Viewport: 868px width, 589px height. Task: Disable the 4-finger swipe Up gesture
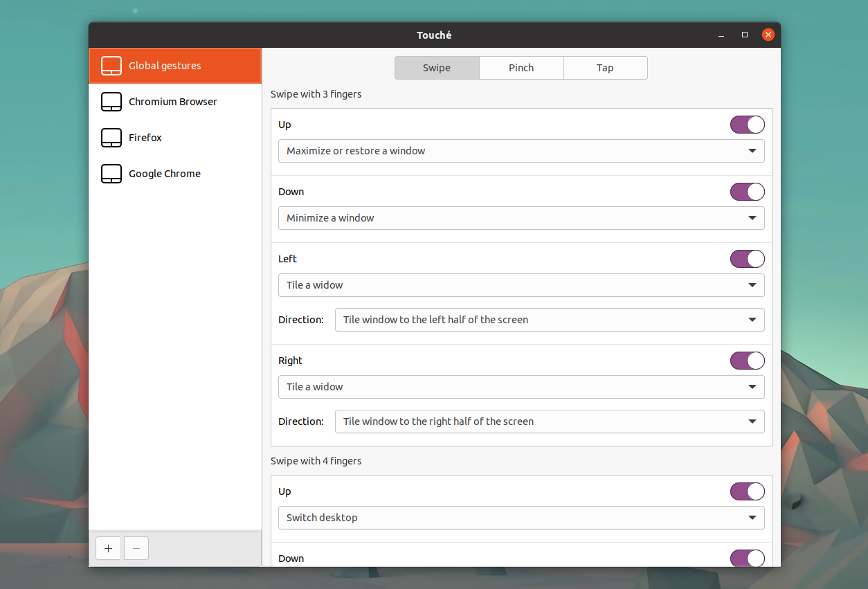point(747,491)
